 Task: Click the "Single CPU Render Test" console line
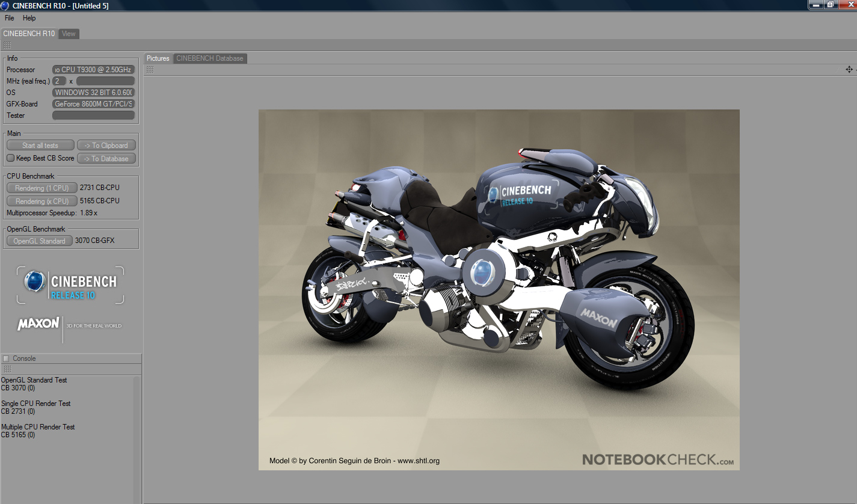click(x=36, y=404)
